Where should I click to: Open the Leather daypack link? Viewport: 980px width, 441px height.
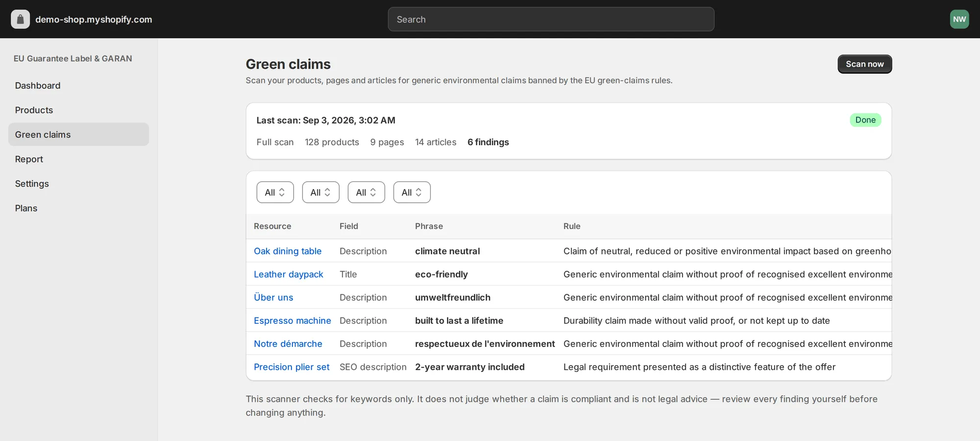[289, 274]
